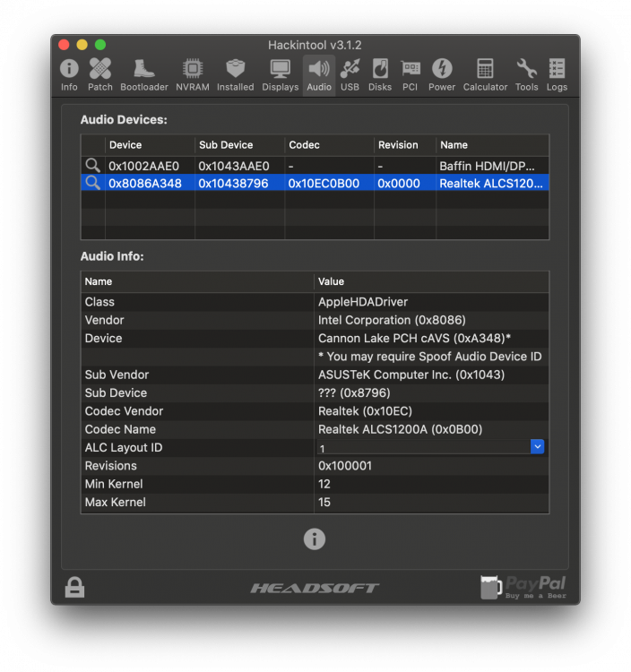Open the Power section
The width and height of the screenshot is (631, 672).
pos(442,75)
